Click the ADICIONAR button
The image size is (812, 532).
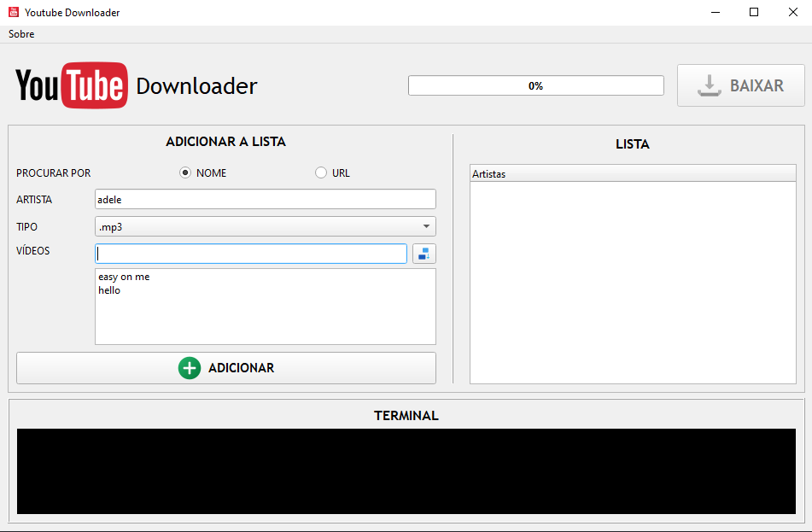pos(225,368)
